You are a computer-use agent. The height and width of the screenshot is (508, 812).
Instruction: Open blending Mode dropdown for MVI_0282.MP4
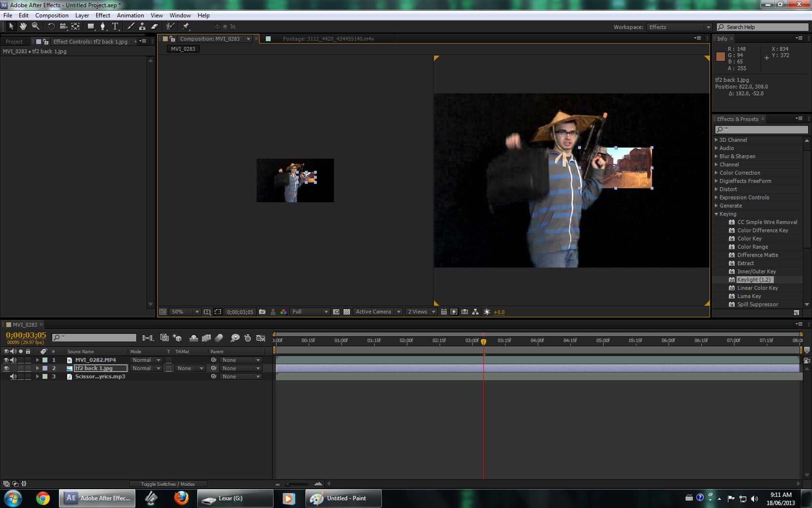pyautogui.click(x=146, y=360)
